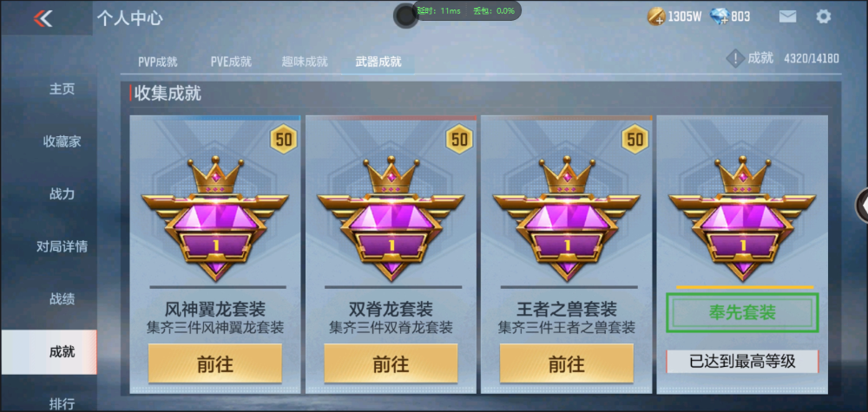Open the settings gear icon
The image size is (868, 412).
tap(823, 16)
